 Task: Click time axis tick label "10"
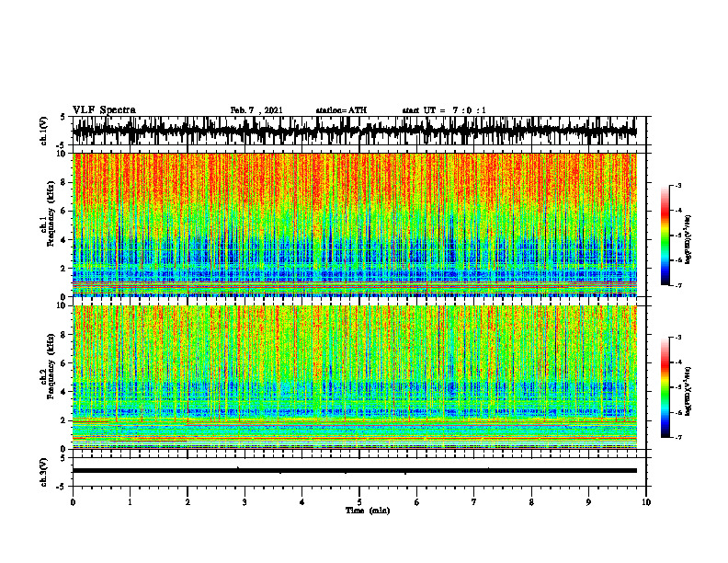646,502
